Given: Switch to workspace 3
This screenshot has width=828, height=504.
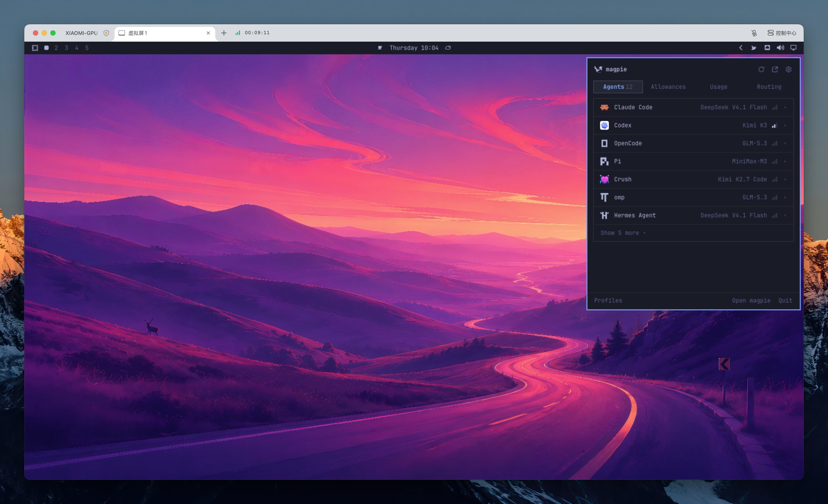Looking at the screenshot, I should pos(67,48).
